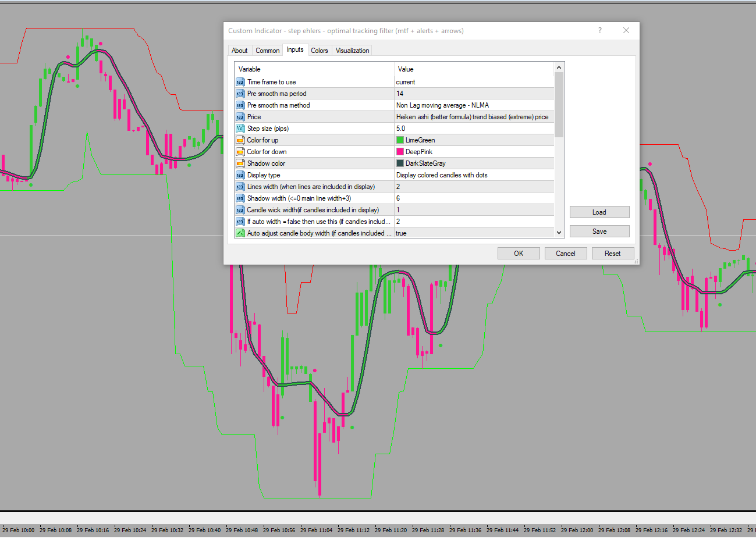The width and height of the screenshot is (756, 538).
Task: Click the icon beside Shadow width
Action: [240, 198]
